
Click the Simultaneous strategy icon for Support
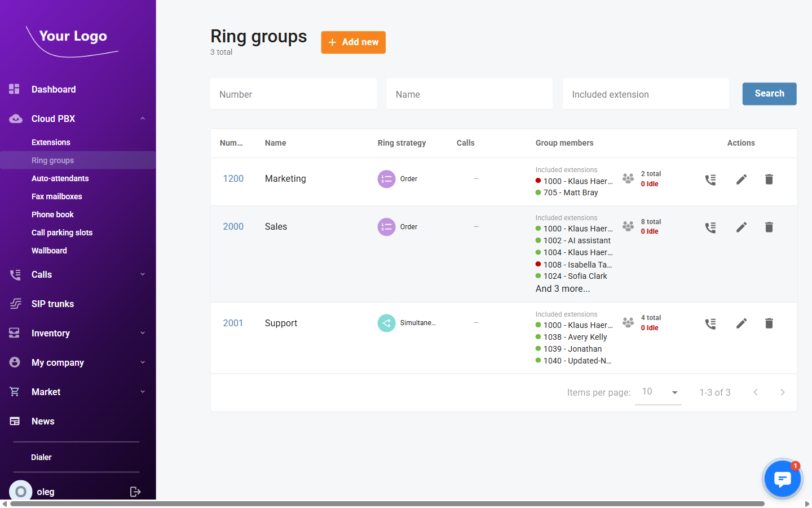coord(386,322)
